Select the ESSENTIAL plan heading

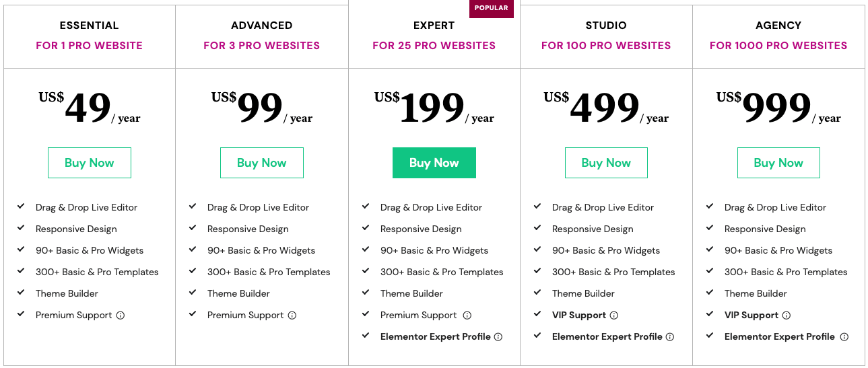(x=90, y=26)
